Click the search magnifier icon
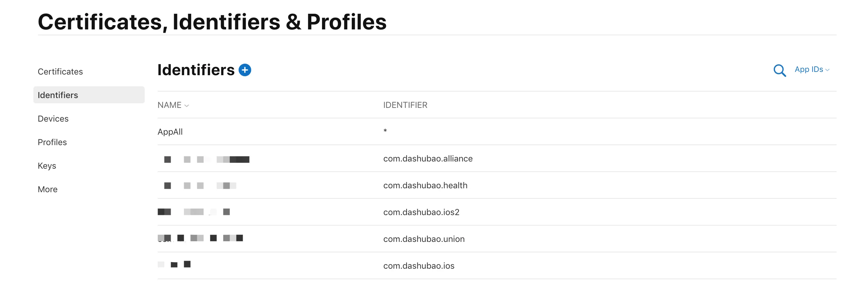 779,70
